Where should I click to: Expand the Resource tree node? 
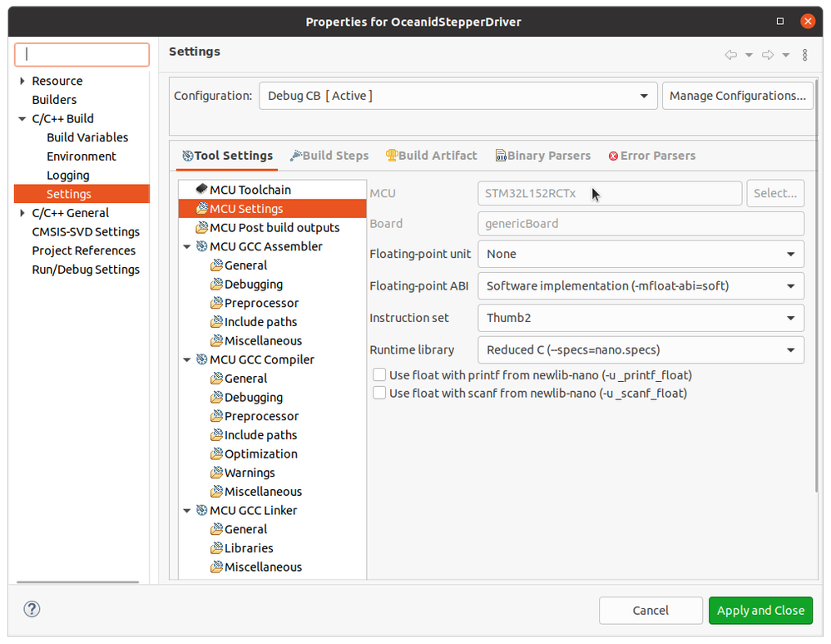coord(22,81)
